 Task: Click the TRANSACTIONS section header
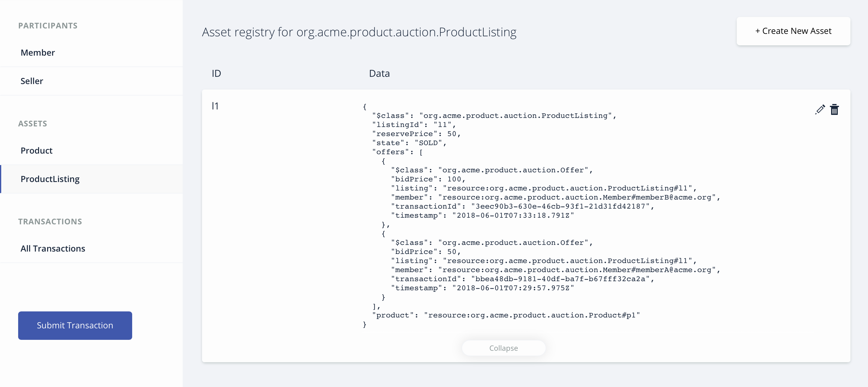[x=50, y=221]
